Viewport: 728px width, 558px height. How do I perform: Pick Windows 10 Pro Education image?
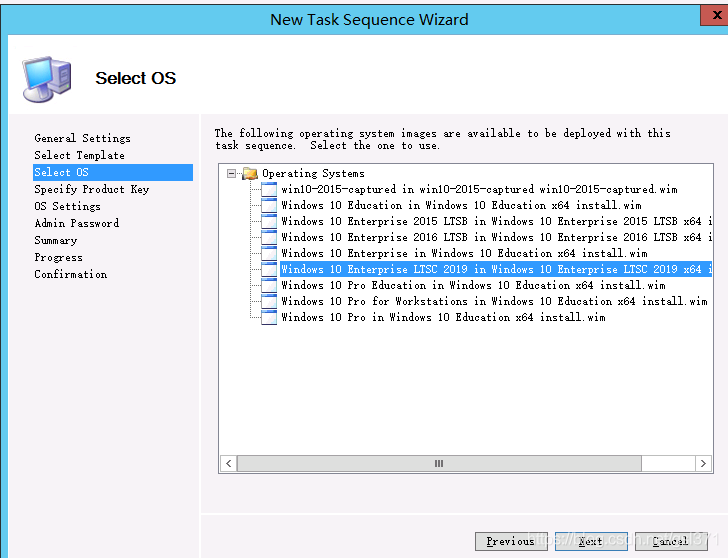473,285
